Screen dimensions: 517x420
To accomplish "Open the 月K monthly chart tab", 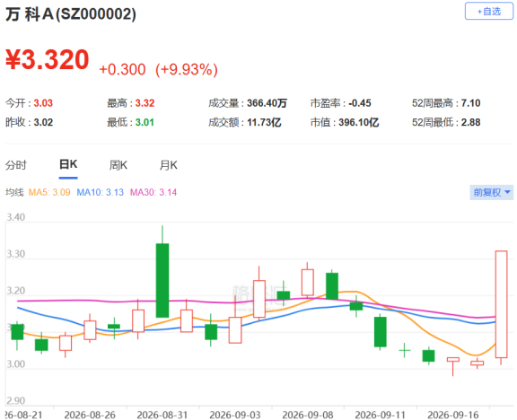I will 168,165.
